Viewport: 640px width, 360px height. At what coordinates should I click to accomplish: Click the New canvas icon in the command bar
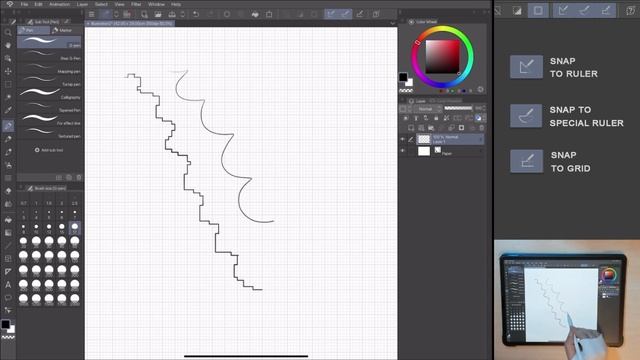point(144,14)
